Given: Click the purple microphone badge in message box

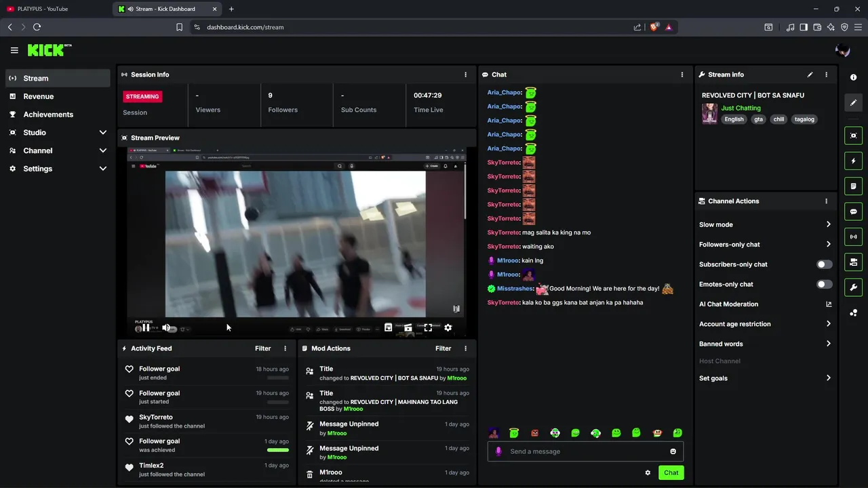Looking at the screenshot, I should pyautogui.click(x=498, y=451).
